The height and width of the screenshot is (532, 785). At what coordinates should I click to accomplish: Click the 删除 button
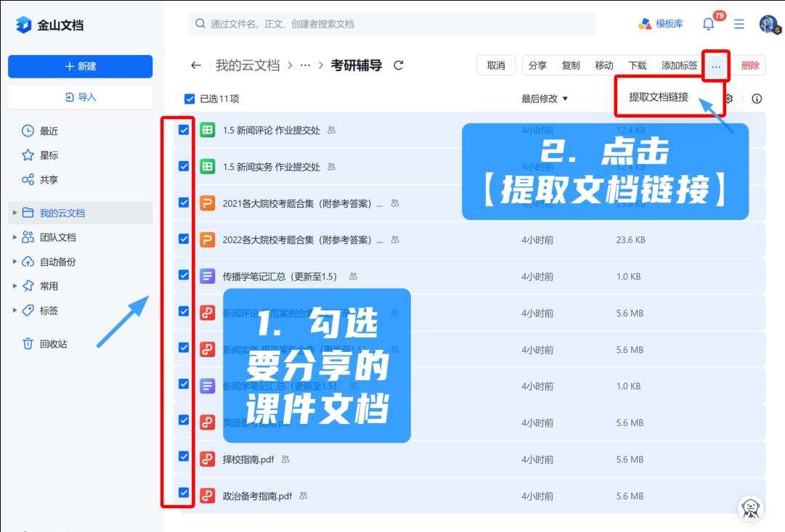coord(750,65)
